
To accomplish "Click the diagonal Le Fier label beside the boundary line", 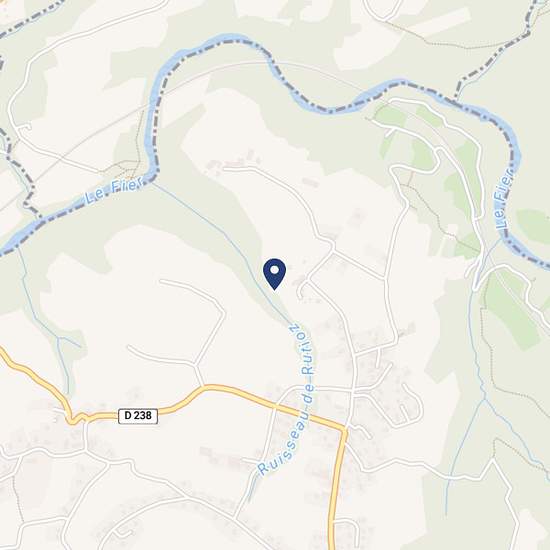I will pyautogui.click(x=113, y=190).
